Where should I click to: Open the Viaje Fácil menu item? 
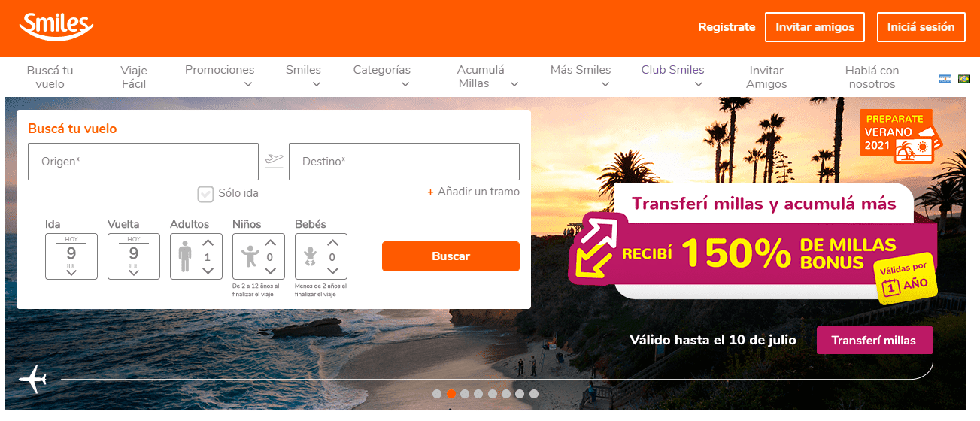[134, 77]
